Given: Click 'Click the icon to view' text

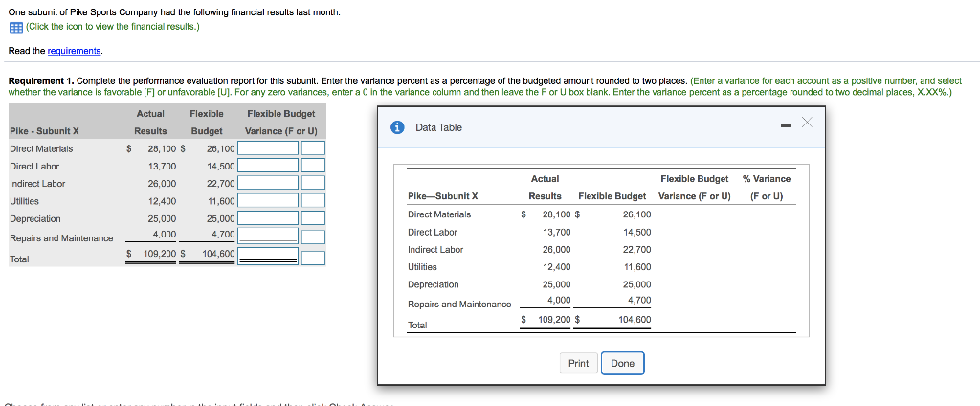Looking at the screenshot, I should tap(113, 27).
